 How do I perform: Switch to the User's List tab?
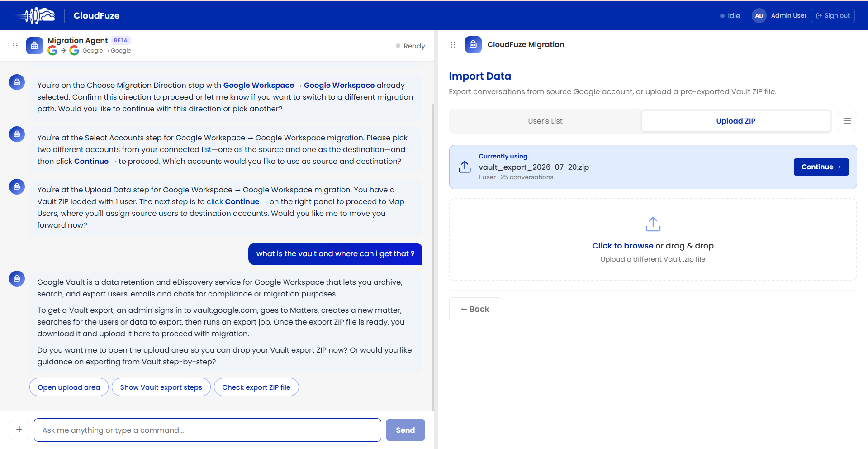[545, 121]
